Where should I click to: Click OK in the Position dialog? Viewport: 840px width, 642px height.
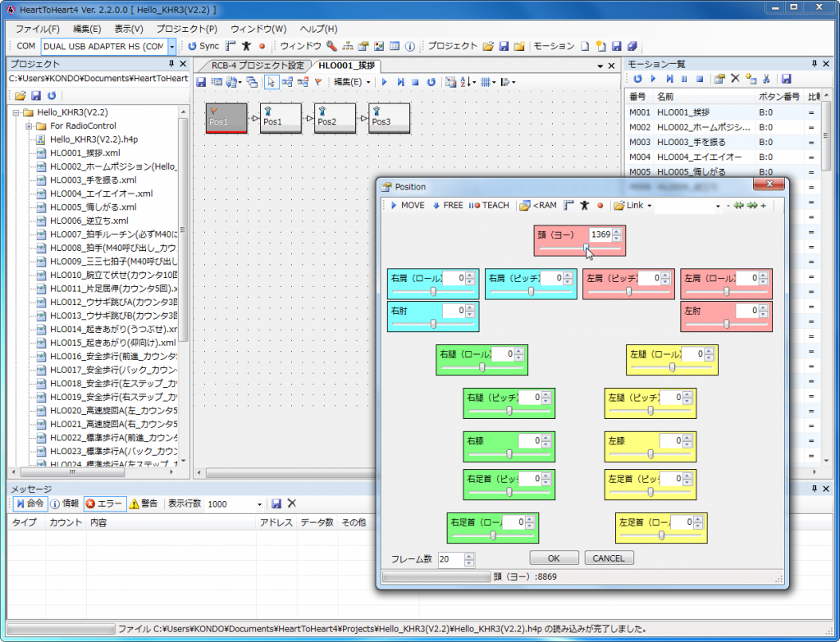point(554,558)
